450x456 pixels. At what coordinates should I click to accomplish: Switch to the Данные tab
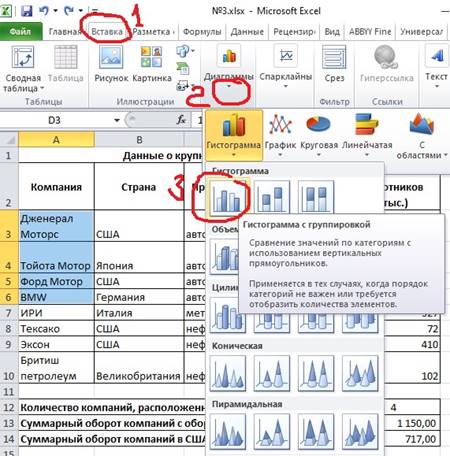[247, 32]
